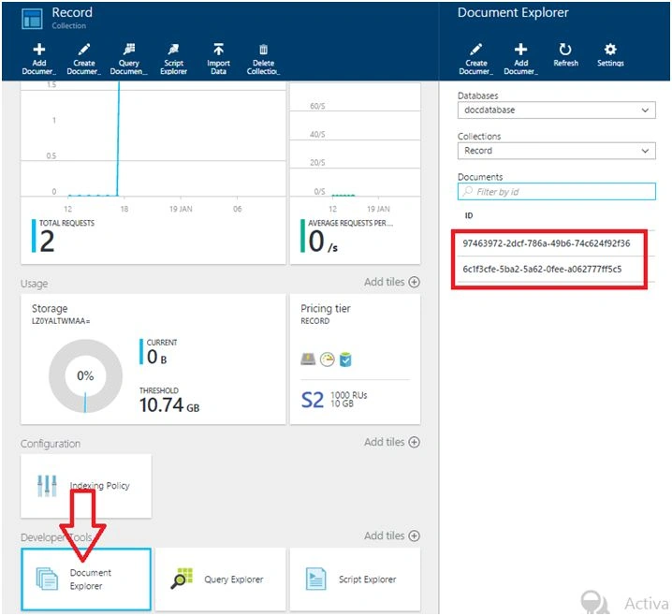Click the Usage section heading
The image size is (672, 616).
(34, 284)
